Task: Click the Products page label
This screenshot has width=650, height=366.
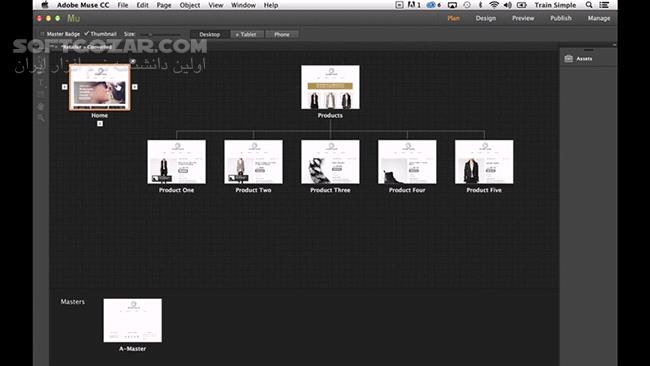Action: point(330,115)
